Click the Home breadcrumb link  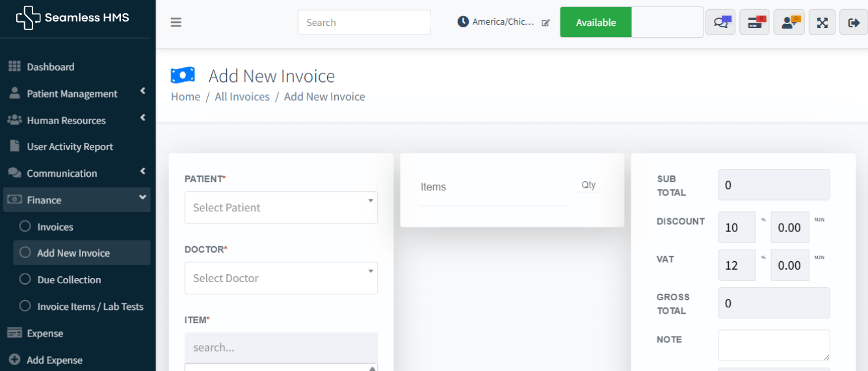[x=185, y=97]
